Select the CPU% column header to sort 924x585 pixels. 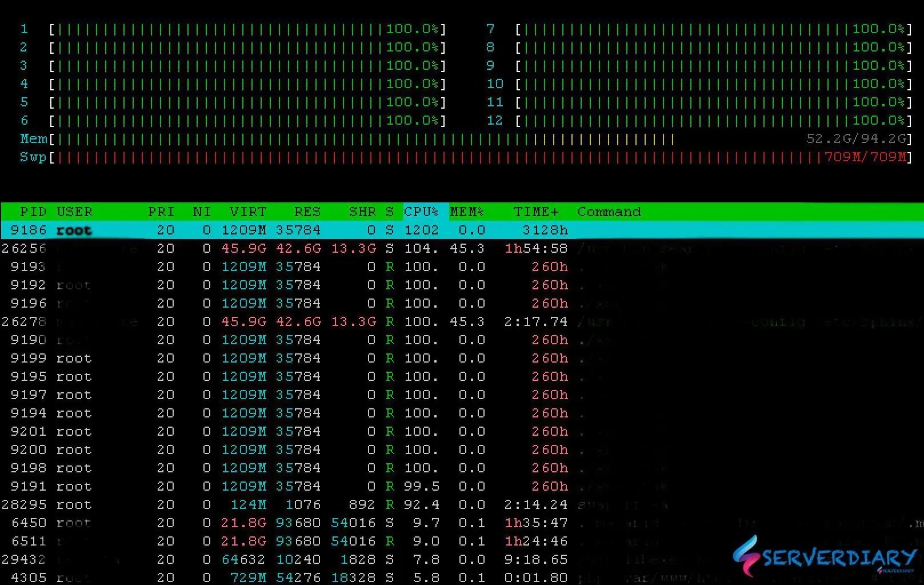421,212
